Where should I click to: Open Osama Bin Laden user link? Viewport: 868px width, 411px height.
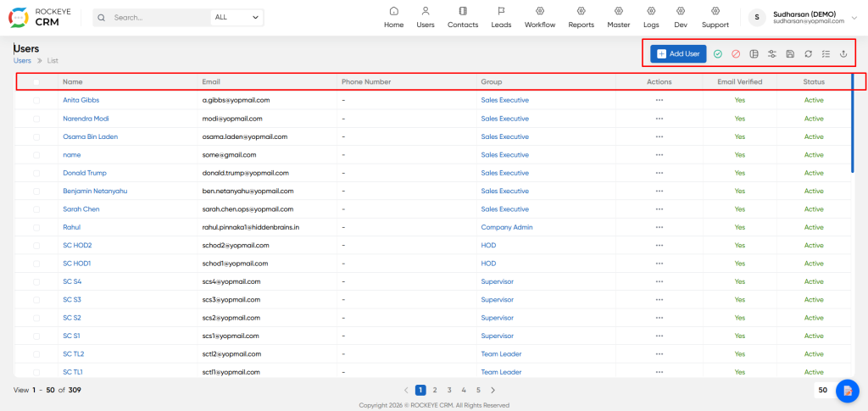pos(90,136)
